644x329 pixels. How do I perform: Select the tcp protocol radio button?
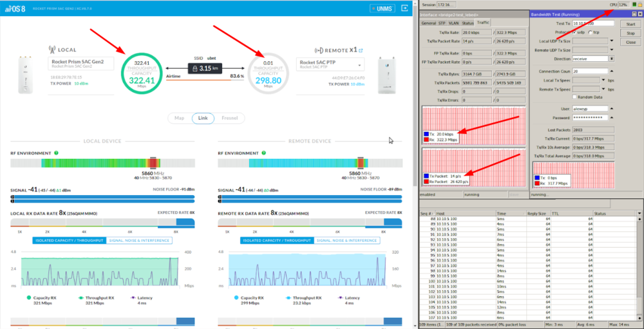pos(591,32)
